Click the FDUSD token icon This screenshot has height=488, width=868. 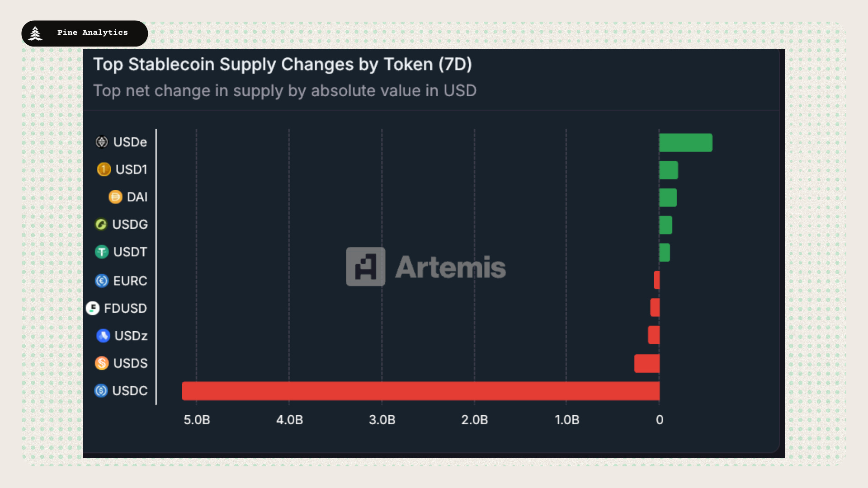(93, 308)
